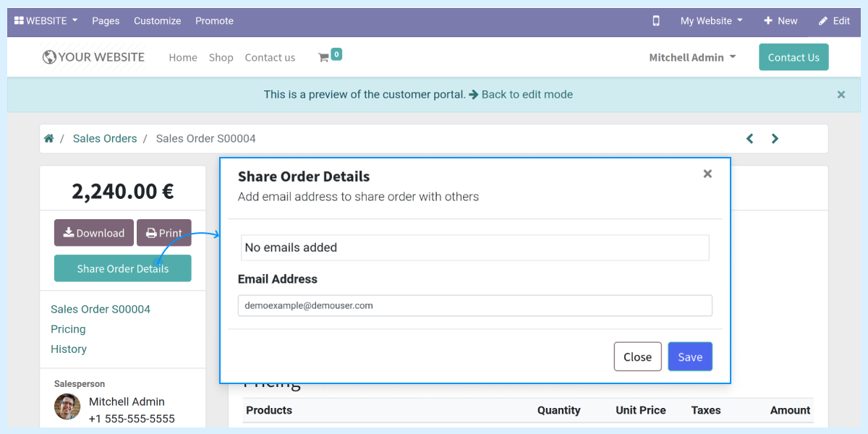Save the shared email address
868x434 pixels.
tap(689, 356)
